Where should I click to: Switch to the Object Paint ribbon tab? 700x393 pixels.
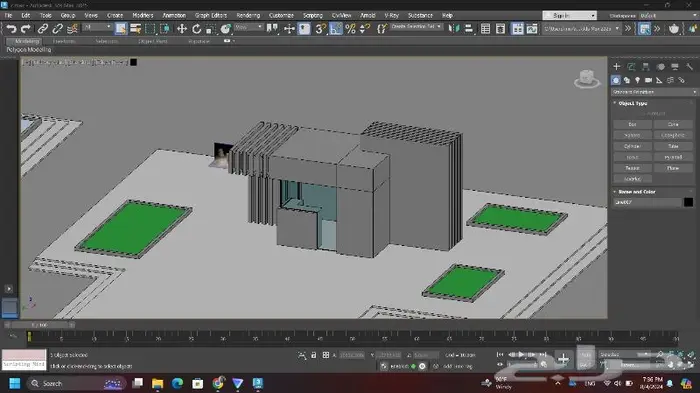153,41
